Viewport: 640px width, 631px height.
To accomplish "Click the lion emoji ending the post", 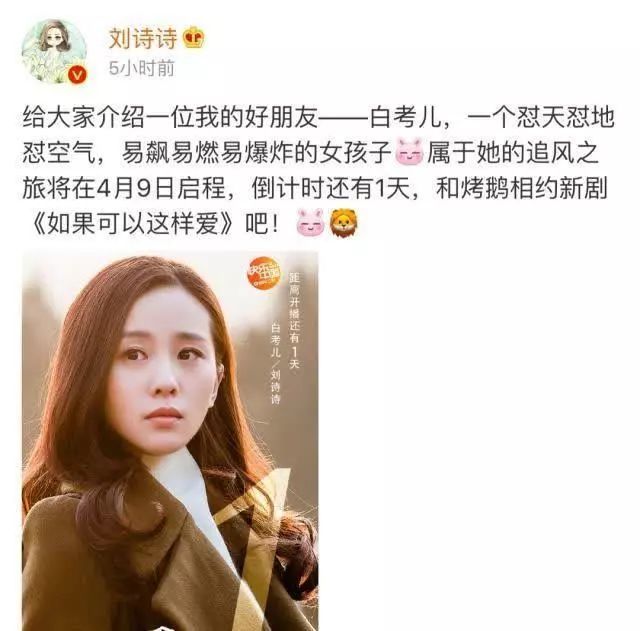I will [x=344, y=223].
